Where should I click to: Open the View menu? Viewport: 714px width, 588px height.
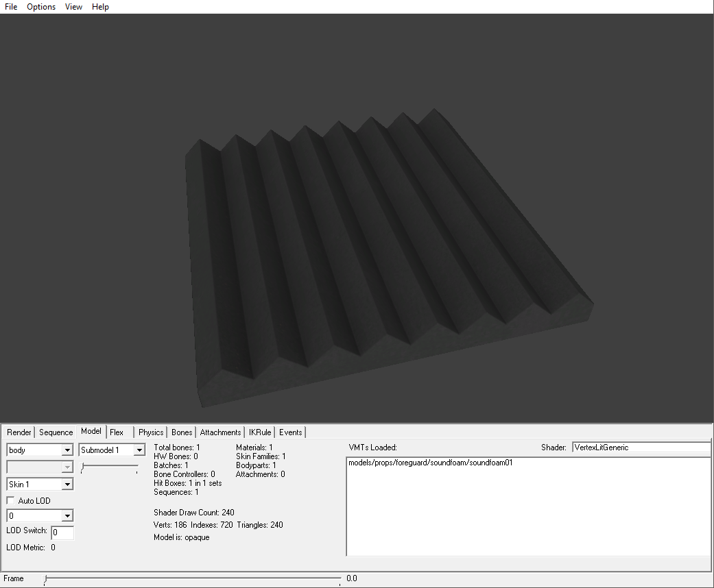click(73, 7)
